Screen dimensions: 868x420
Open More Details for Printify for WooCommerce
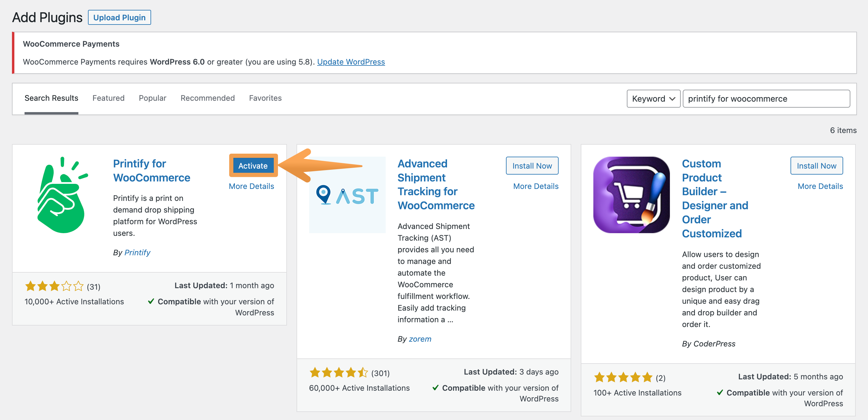(x=251, y=186)
